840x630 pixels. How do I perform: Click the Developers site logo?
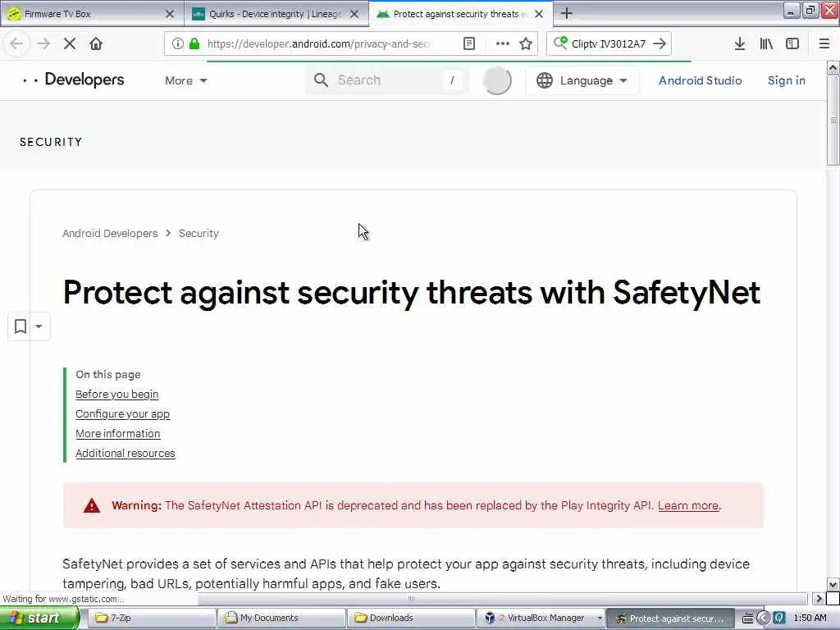(73, 80)
